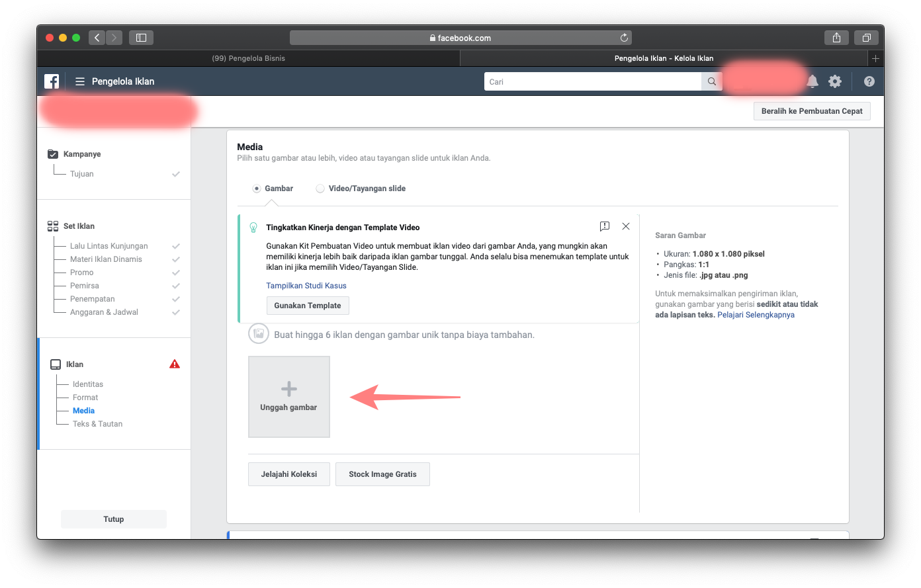The height and width of the screenshot is (588, 921).
Task: Select Media under Iklan
Action: click(x=83, y=411)
